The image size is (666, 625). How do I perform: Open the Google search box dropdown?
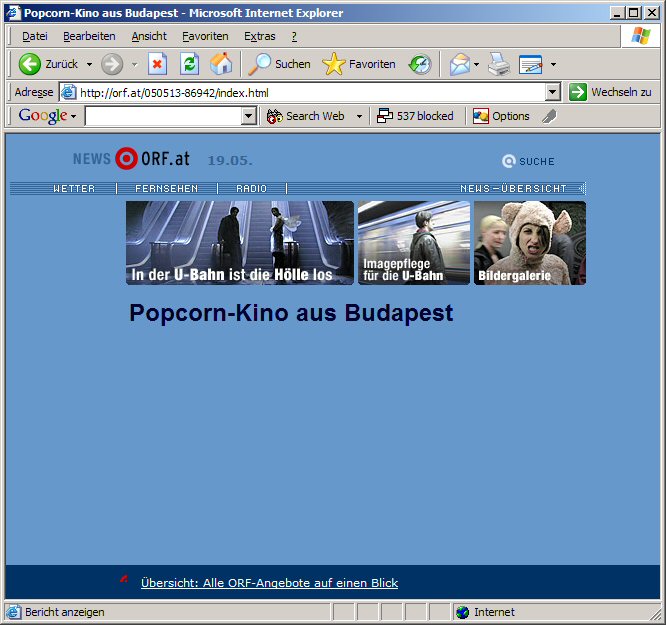click(x=249, y=117)
